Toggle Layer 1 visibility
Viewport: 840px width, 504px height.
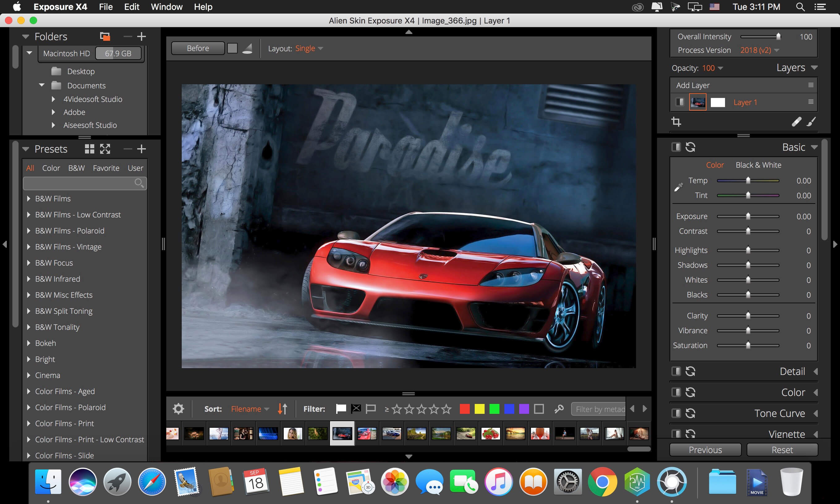pos(680,102)
